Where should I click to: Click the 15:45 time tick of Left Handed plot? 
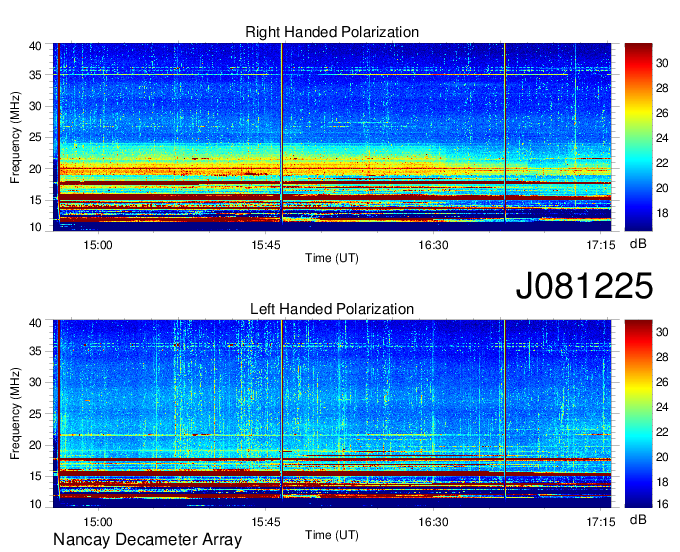click(x=266, y=522)
